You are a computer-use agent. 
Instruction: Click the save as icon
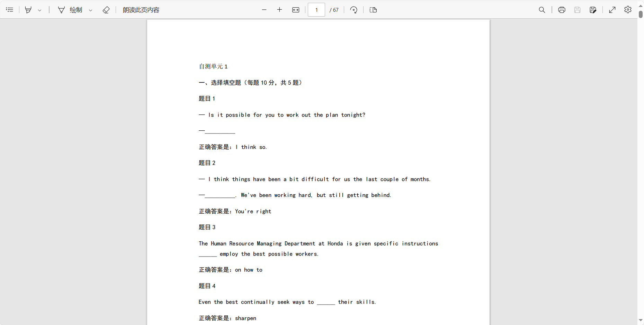(x=593, y=10)
